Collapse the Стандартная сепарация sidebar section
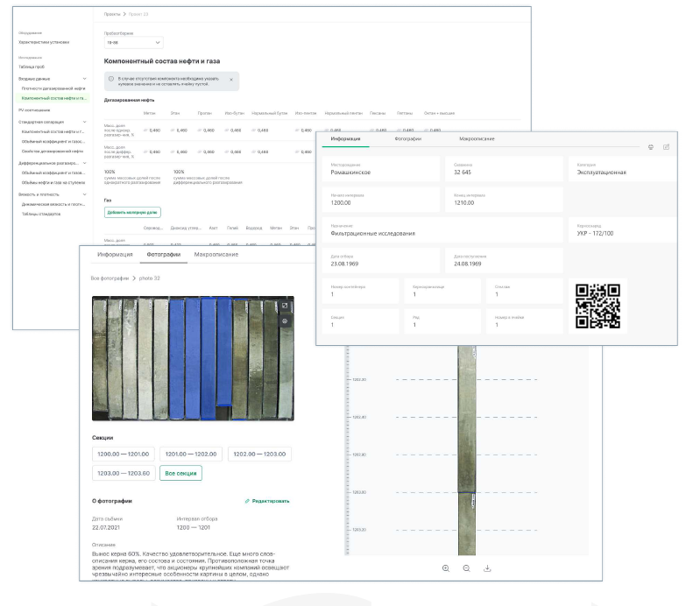The image size is (700, 606). pos(85,122)
